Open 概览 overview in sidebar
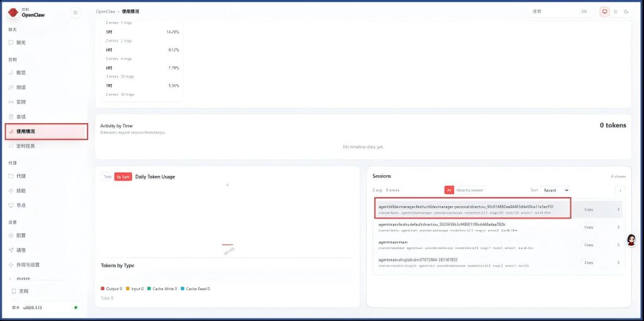This screenshot has width=644, height=321. click(21, 73)
